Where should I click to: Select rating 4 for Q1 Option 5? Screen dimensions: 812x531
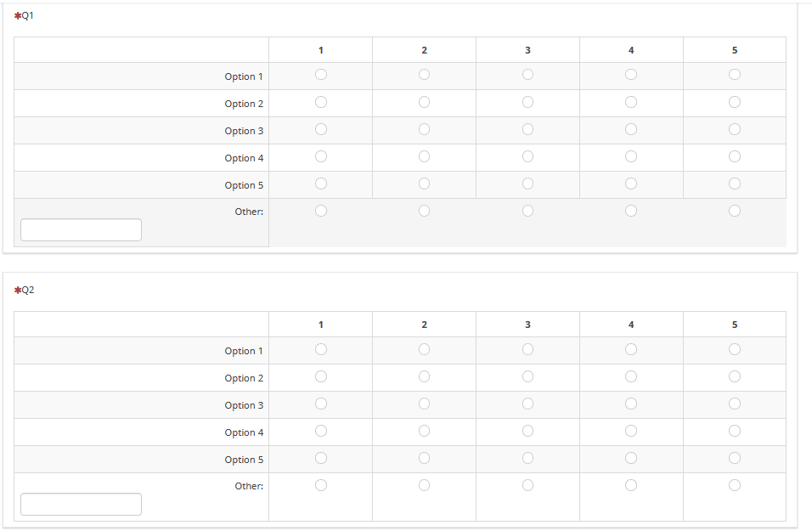point(631,184)
